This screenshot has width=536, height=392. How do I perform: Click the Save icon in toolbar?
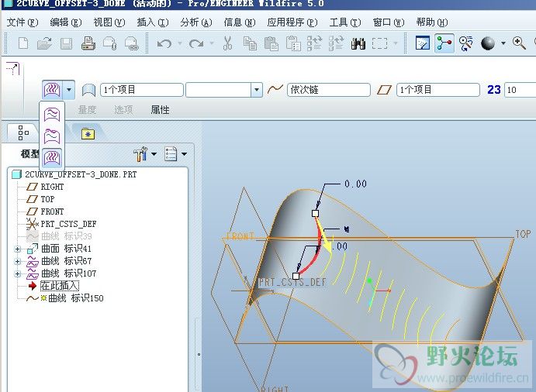point(66,43)
